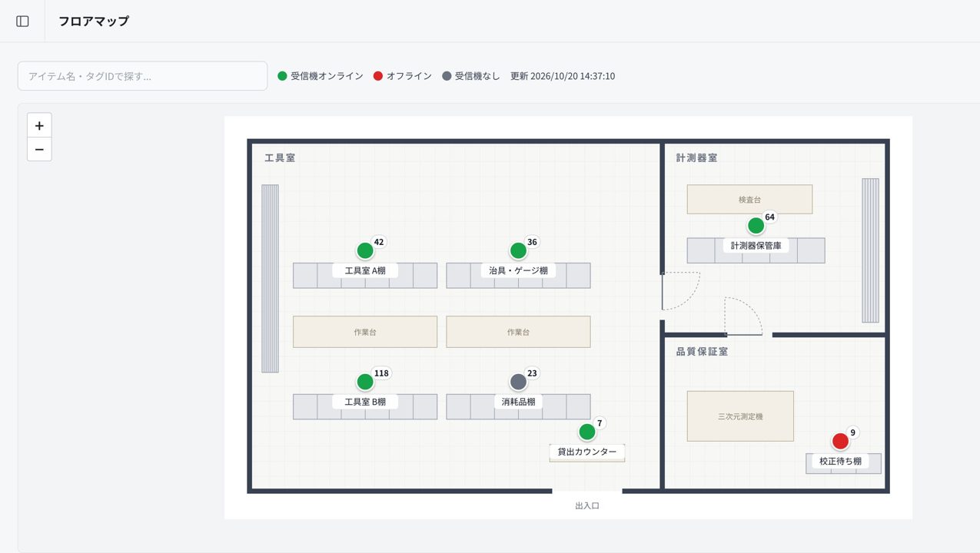Focus the item name or tag ID search field
Viewport: 980px width, 553px height.
(x=142, y=76)
